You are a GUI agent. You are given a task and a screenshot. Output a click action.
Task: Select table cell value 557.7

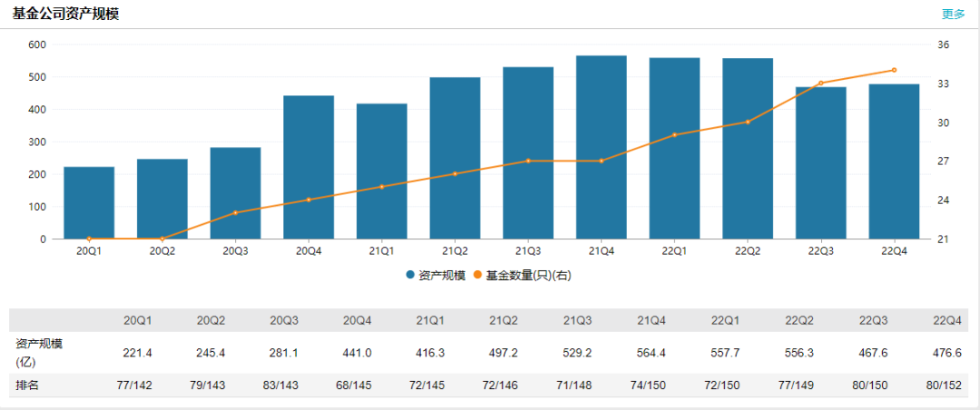tap(724, 353)
